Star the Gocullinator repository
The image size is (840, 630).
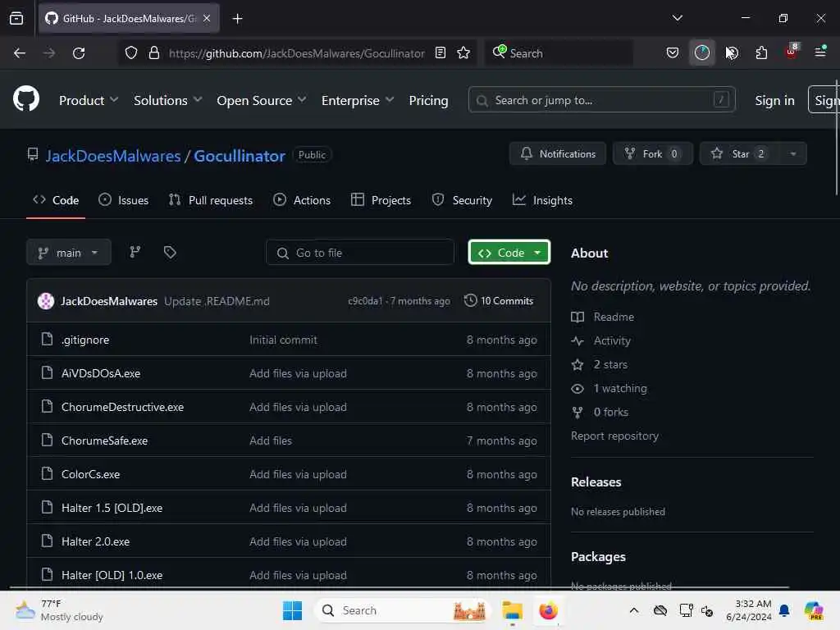click(x=741, y=153)
